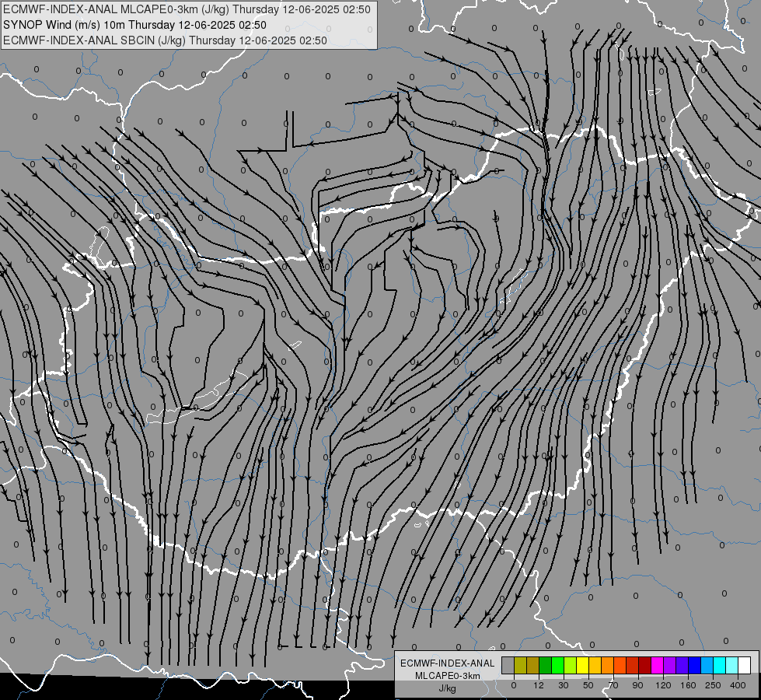The height and width of the screenshot is (700, 761).
Task: Click the pure yellow legend swatch before 50
Action: (582, 665)
